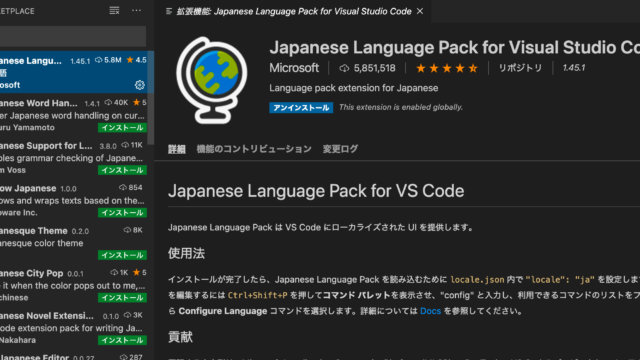640x360 pixels.
Task: Select the Flow Japanese 1.0.0 entry
Action: (73, 200)
